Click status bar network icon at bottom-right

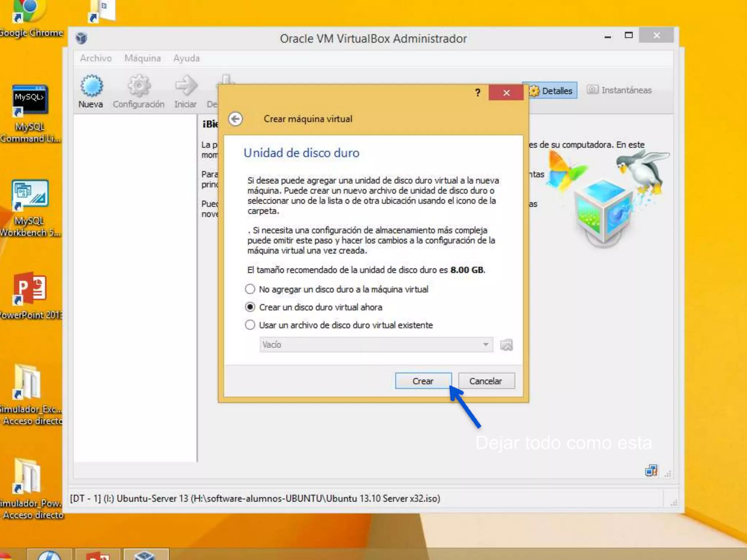pyautogui.click(x=651, y=471)
